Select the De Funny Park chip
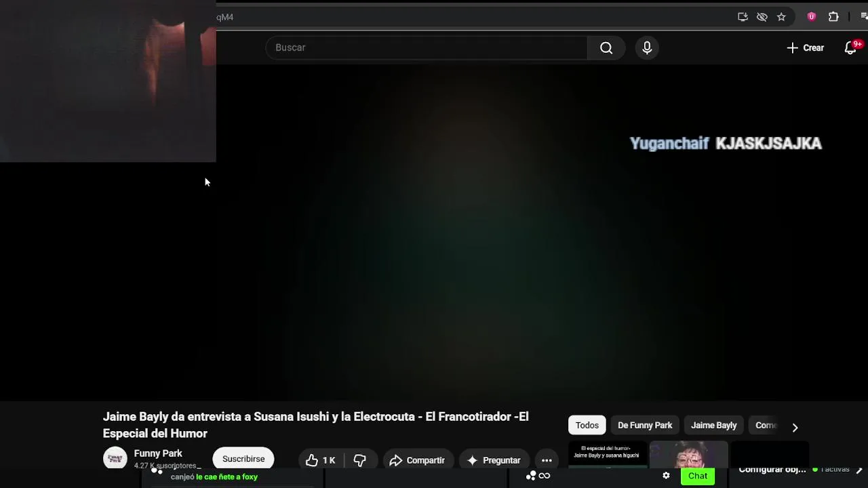The width and height of the screenshot is (868, 488). (x=645, y=425)
